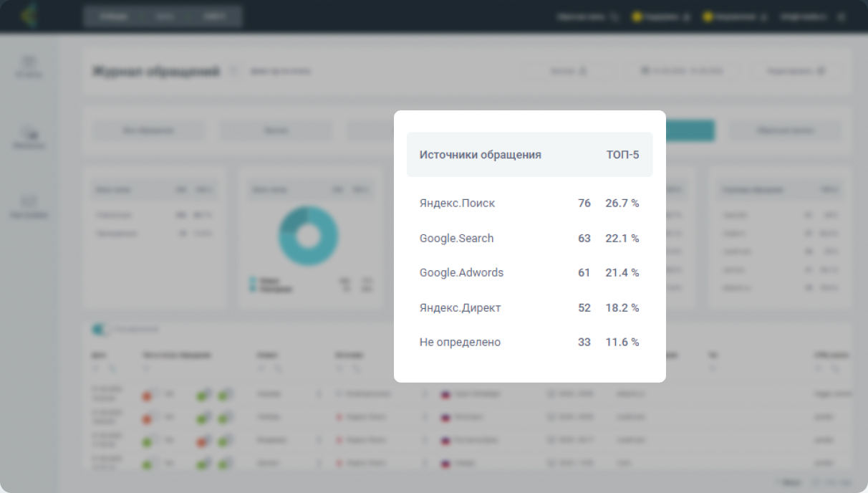Click the app logo in the top bar
Screen dimensions: 868x493
click(x=29, y=16)
